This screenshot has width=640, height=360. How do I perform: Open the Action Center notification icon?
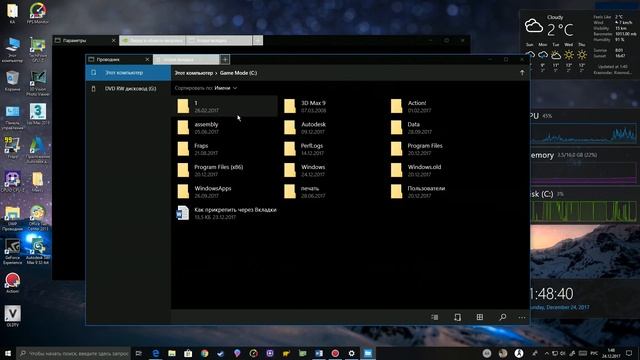(629, 353)
